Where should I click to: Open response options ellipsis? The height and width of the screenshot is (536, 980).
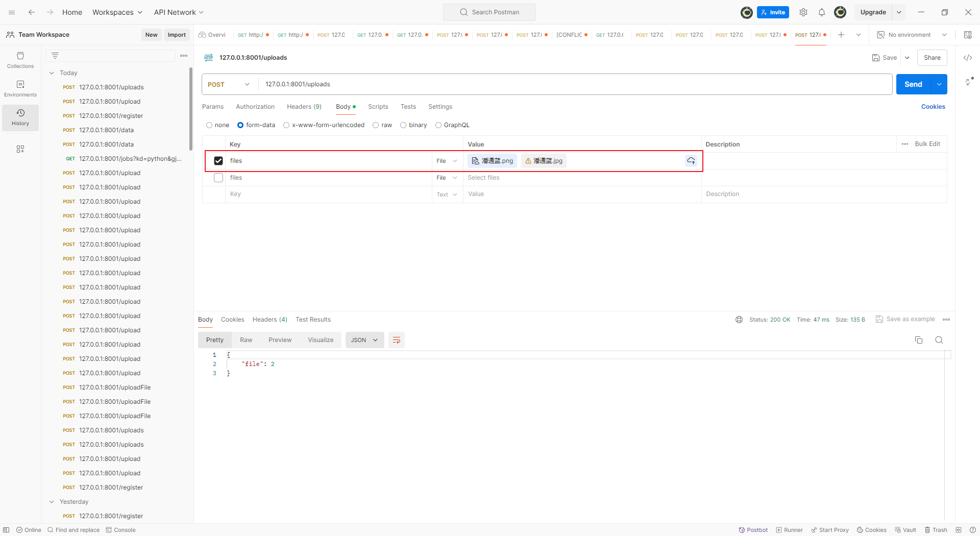[946, 320]
